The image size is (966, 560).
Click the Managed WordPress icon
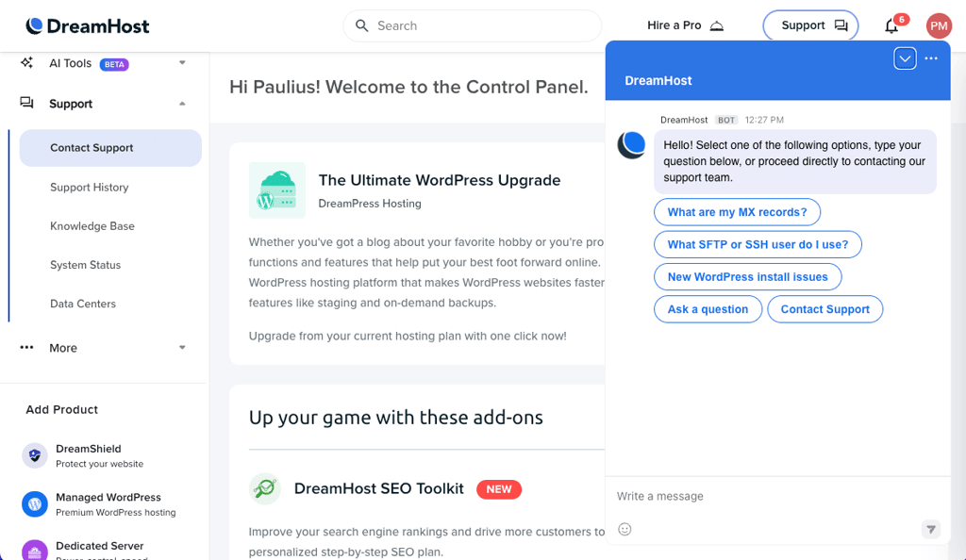click(35, 504)
